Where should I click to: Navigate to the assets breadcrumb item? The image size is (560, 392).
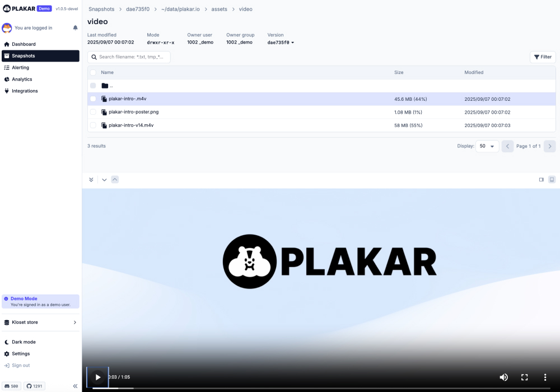219,9
